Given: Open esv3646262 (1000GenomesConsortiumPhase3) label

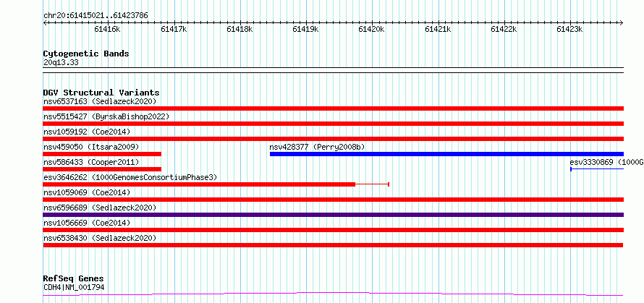Looking at the screenshot, I should (x=130, y=177).
